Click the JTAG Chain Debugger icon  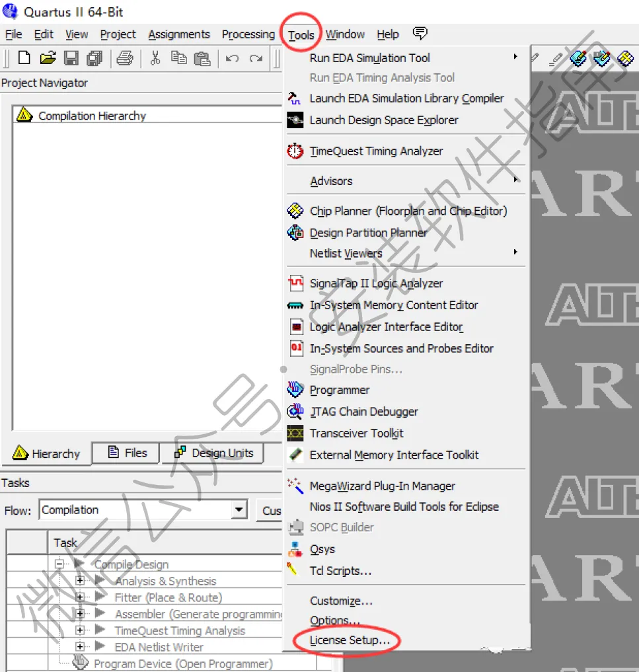pos(295,411)
